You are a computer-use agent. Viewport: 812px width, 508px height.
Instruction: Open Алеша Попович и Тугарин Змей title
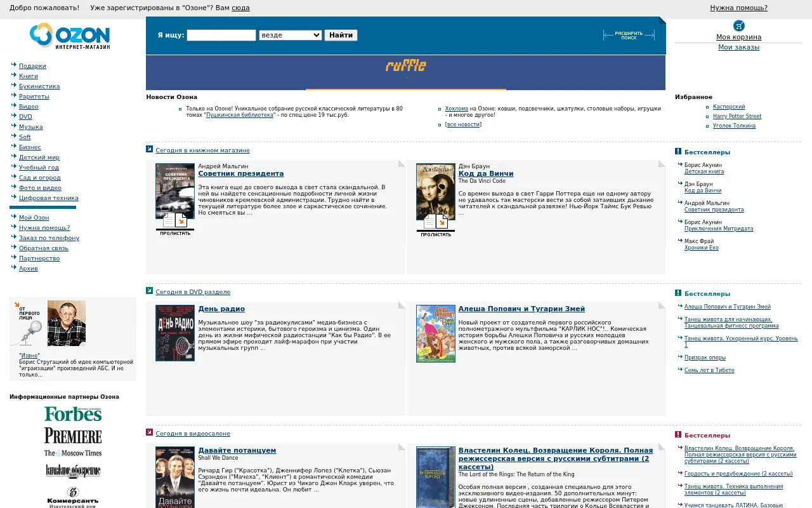click(x=521, y=309)
